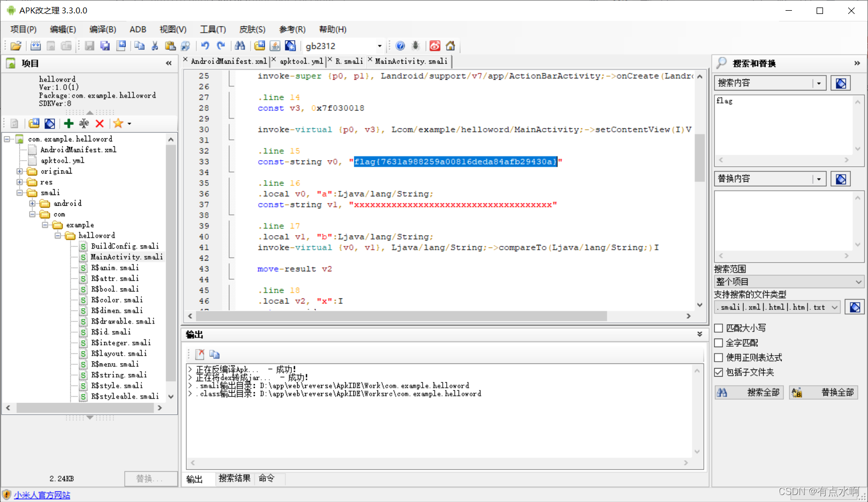The image size is (868, 502).
Task: Uncheck include subfolders checkbox
Action: 719,372
